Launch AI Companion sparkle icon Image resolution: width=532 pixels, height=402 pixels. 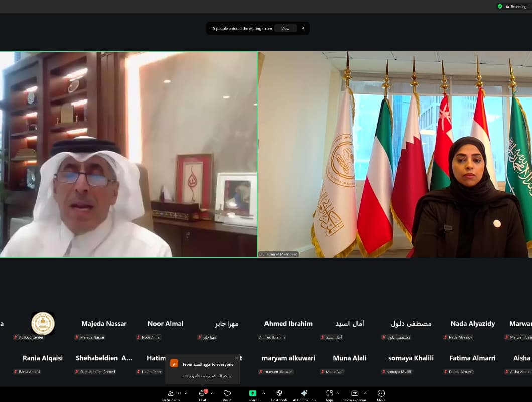[304, 393]
